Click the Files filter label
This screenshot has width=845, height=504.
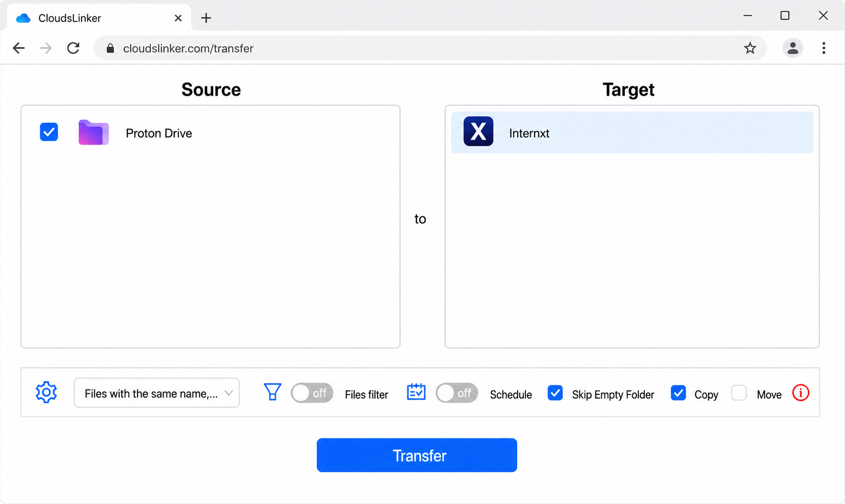coord(366,395)
